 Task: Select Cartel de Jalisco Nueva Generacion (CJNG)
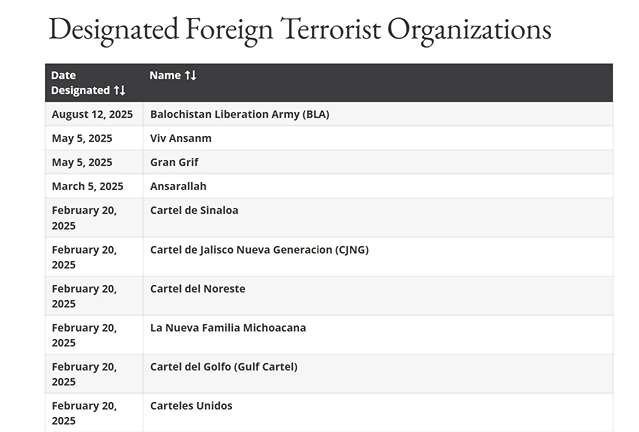point(259,249)
